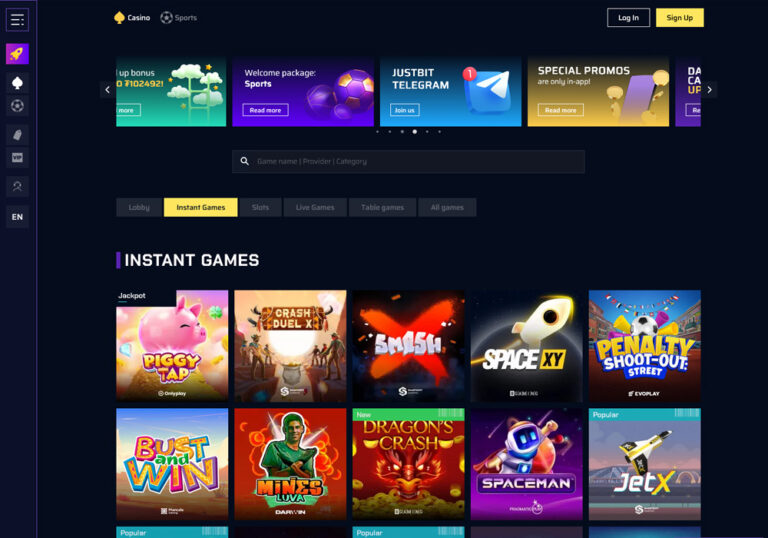Click the yellow Sign Up button
Screen dimensions: 768x538
coord(680,18)
